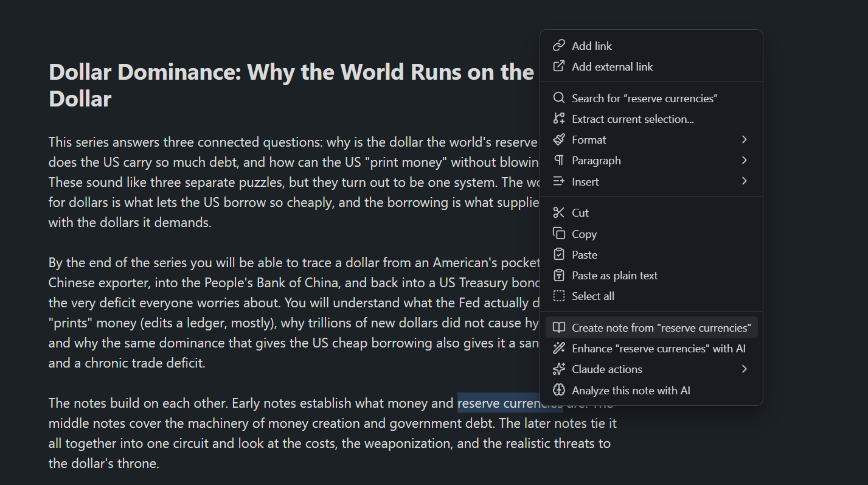Search for "reserve currencies" via the menu
The image size is (868, 485).
(651, 98)
